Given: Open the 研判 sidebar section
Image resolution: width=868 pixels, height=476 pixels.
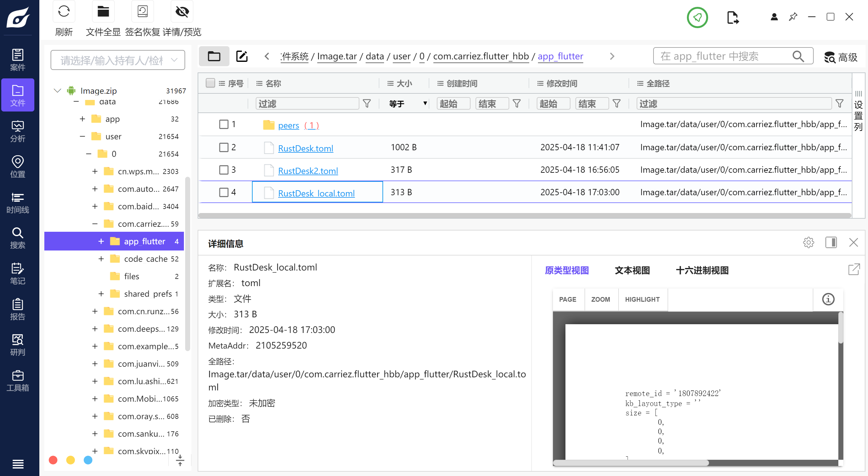Looking at the screenshot, I should tap(18, 345).
